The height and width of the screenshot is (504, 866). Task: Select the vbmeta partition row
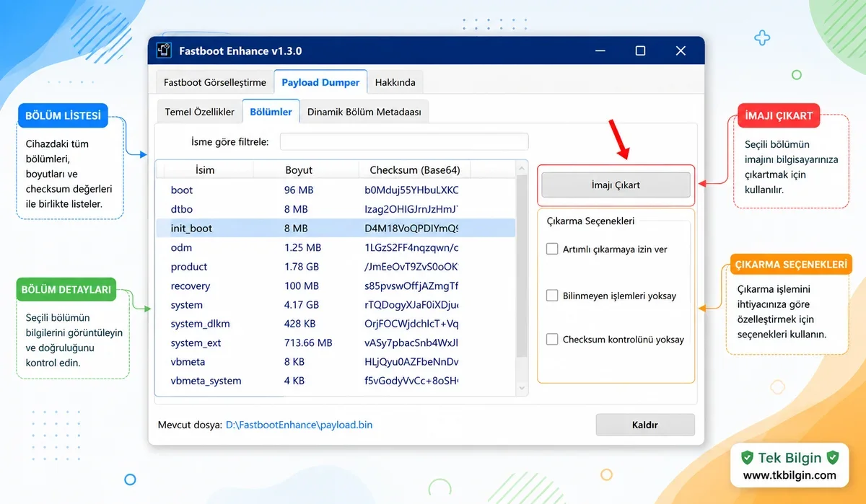[x=336, y=362]
